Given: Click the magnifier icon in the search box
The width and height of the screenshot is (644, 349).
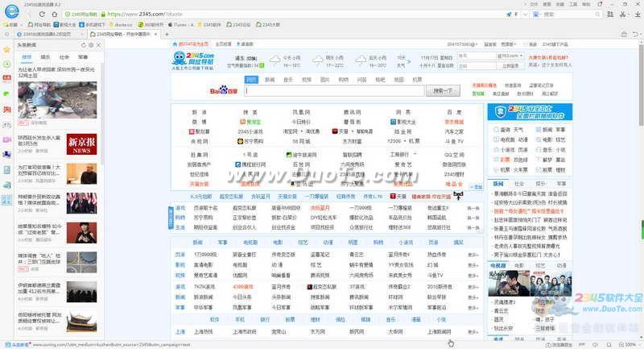Looking at the screenshot, I should pos(597,14).
